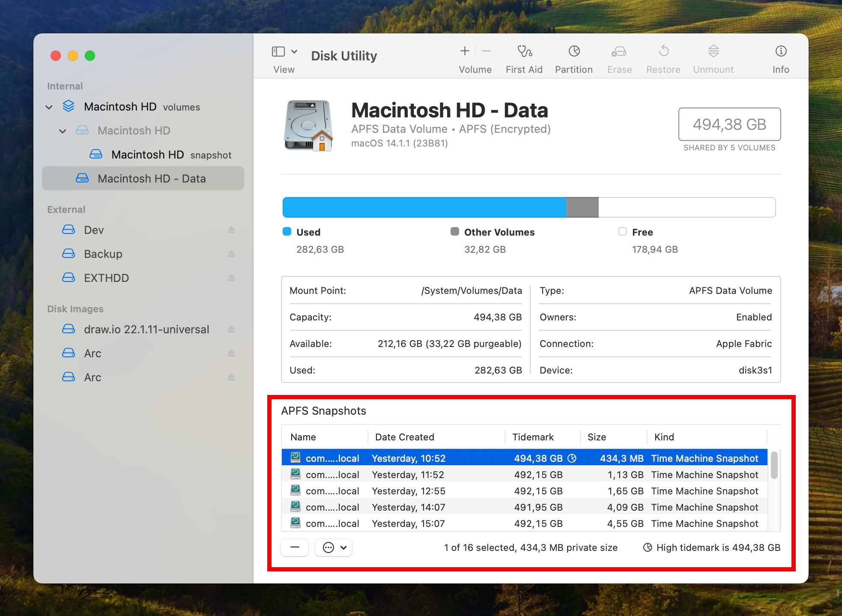Open the View sidebar options
Image resolution: width=842 pixels, height=616 pixels.
coord(278,52)
